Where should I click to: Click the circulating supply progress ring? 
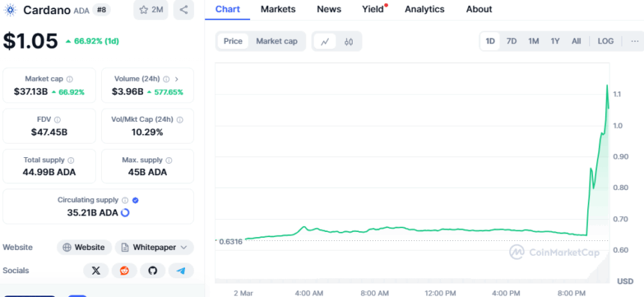coord(125,212)
